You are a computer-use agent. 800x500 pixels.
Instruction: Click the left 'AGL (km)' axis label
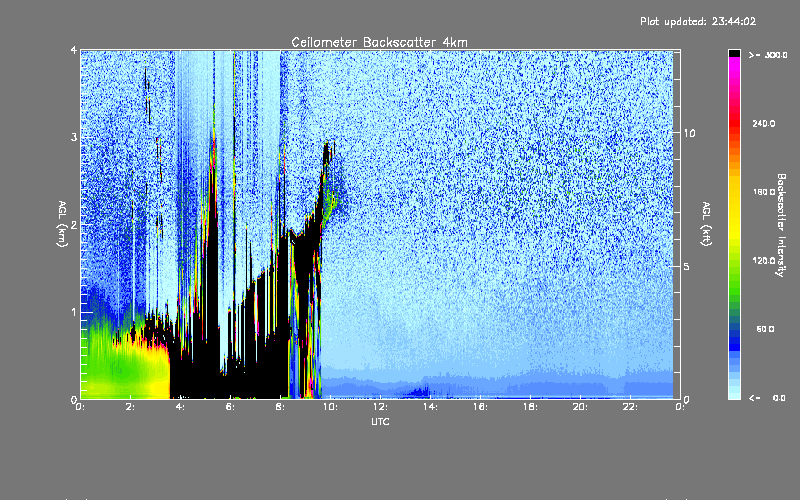62,224
